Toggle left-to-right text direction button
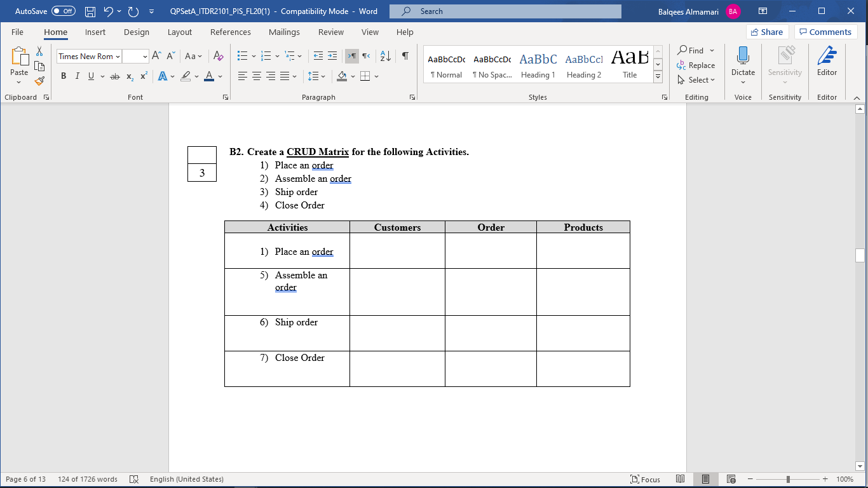The height and width of the screenshot is (488, 868). (352, 56)
